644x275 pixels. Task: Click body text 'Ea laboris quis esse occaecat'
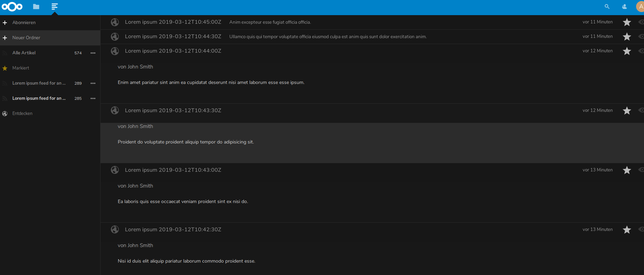point(183,202)
